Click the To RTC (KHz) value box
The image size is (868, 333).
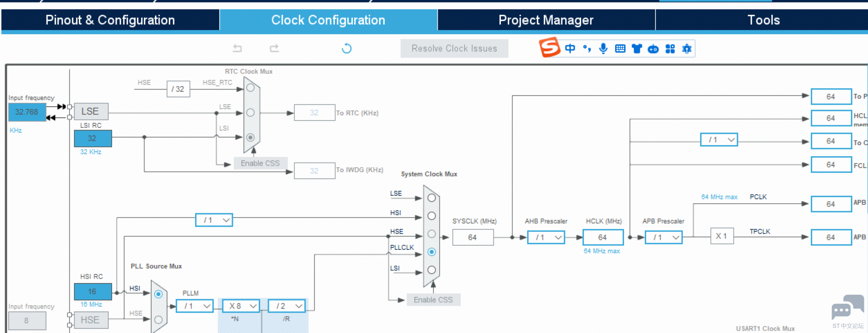pos(314,113)
